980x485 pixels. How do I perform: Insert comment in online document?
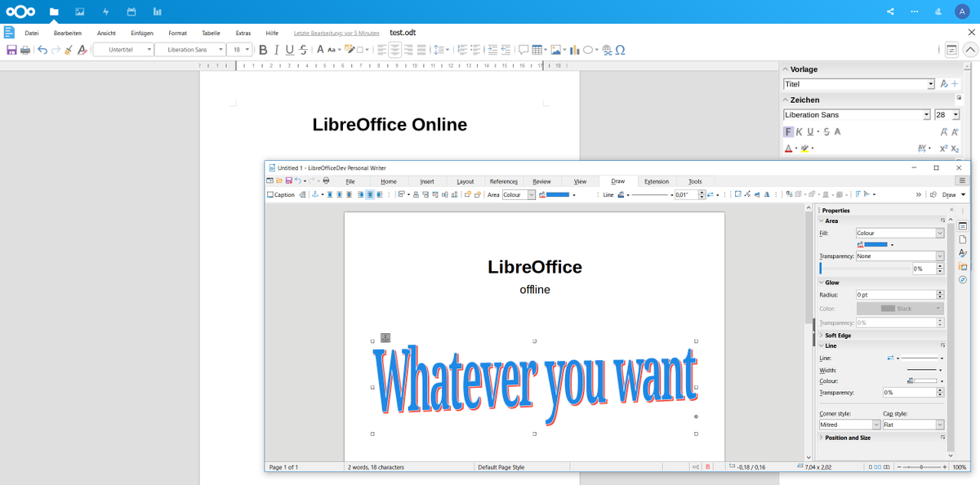click(x=523, y=50)
